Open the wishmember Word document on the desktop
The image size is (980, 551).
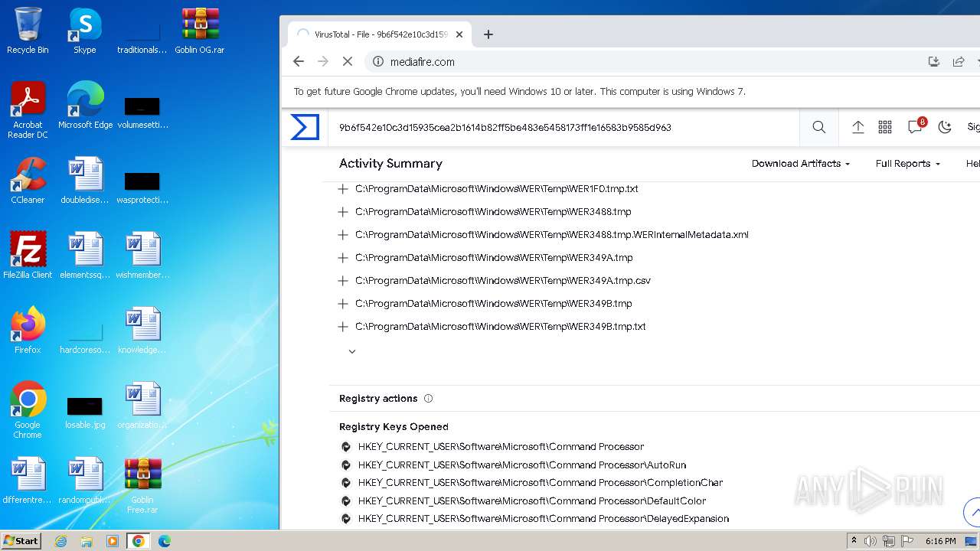[142, 256]
